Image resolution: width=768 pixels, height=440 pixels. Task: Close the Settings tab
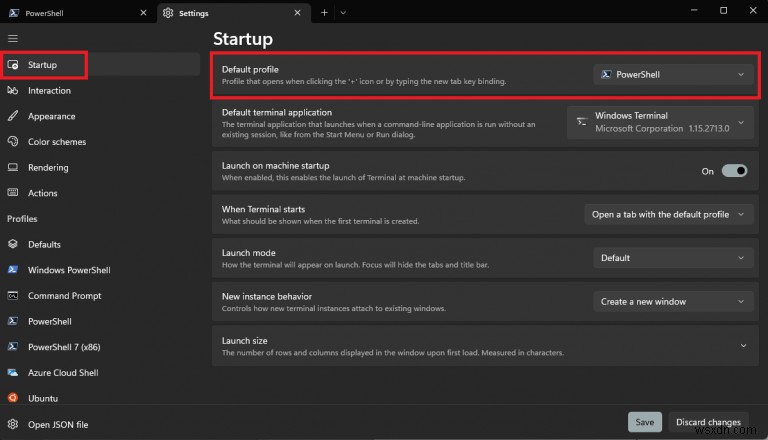pyautogui.click(x=297, y=13)
